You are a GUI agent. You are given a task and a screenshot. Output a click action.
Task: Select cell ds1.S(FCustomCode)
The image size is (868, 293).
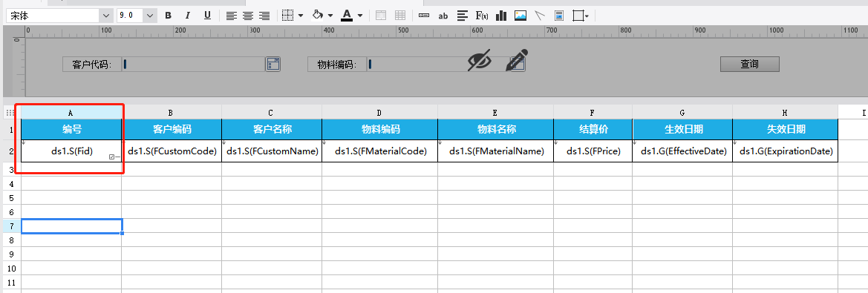171,151
